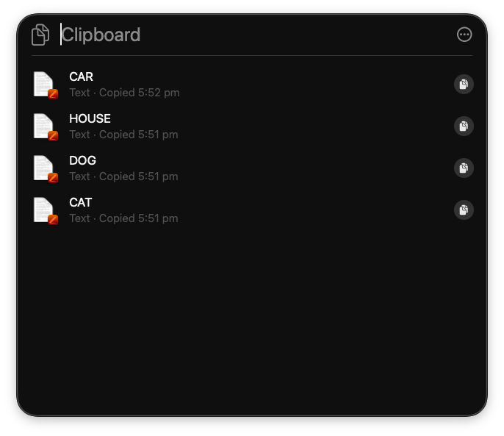This screenshot has width=504, height=436.
Task: Select the DOG clipboard item title
Action: click(x=82, y=160)
